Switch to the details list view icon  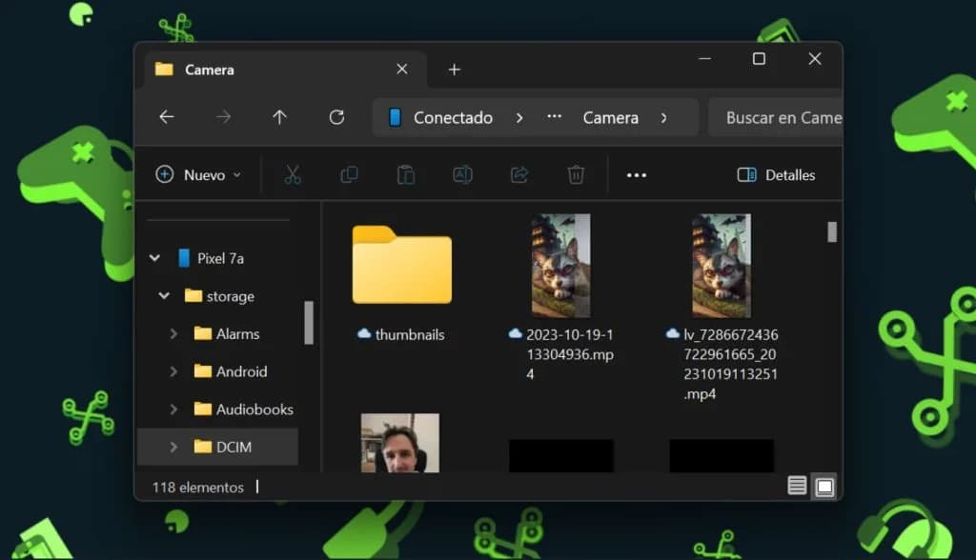(797, 486)
